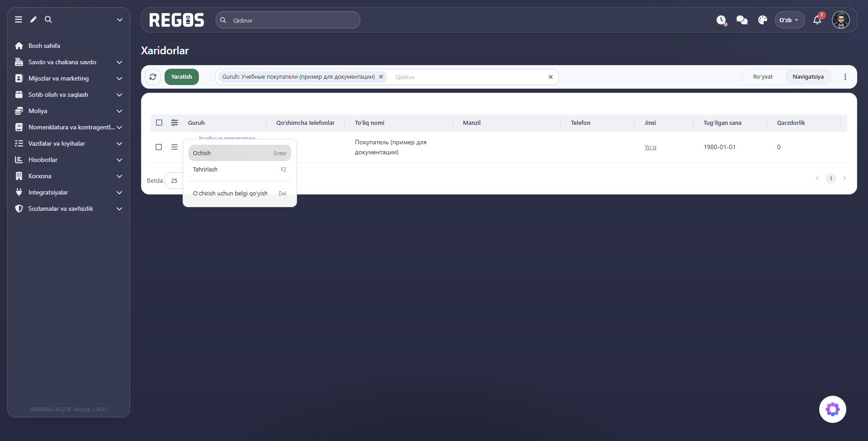Click the sidebar pencil edit icon

33,19
